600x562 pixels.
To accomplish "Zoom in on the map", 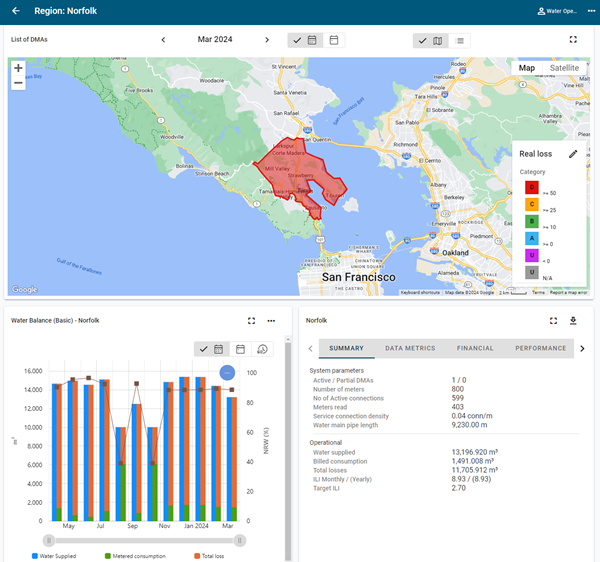I will coord(18,68).
